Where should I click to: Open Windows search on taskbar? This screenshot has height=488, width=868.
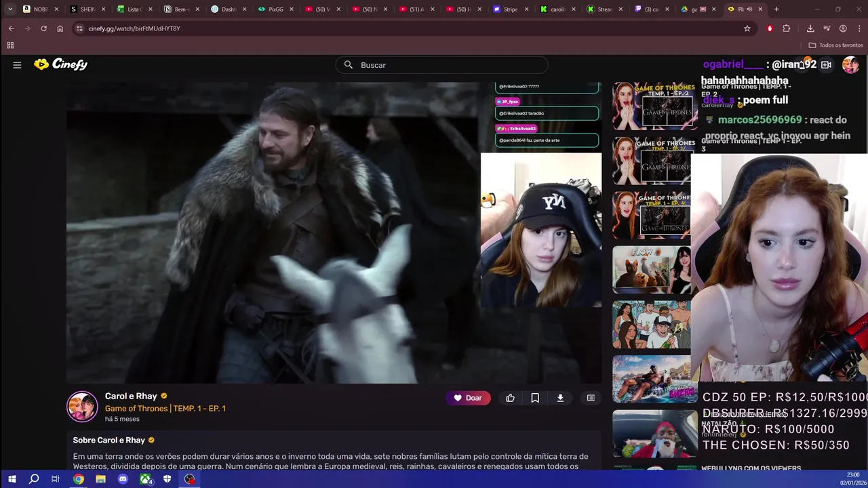point(34,479)
